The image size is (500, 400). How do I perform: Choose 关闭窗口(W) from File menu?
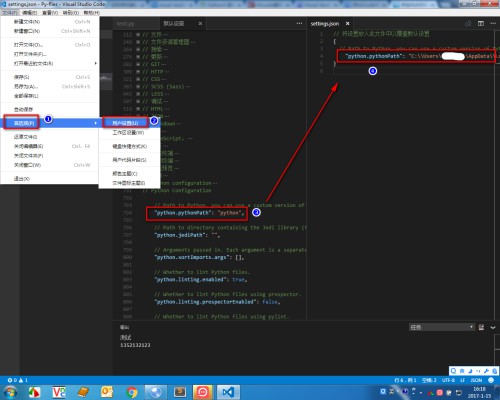tap(50, 165)
